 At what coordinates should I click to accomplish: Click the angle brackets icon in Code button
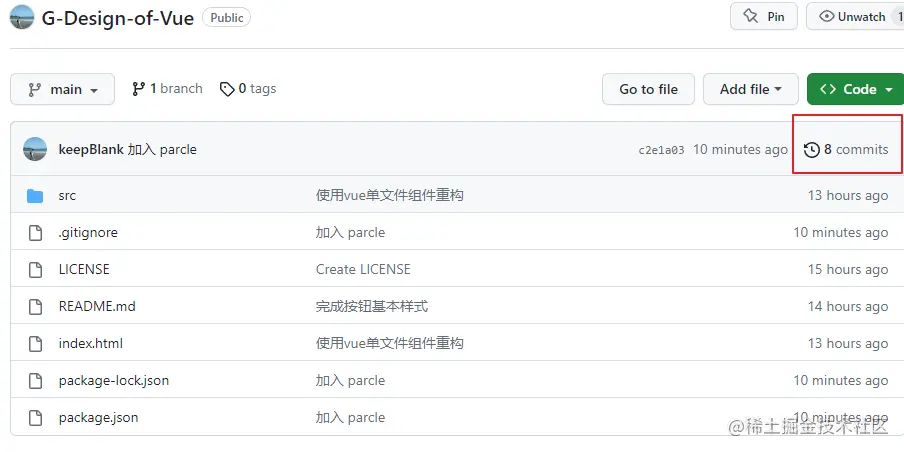828,89
